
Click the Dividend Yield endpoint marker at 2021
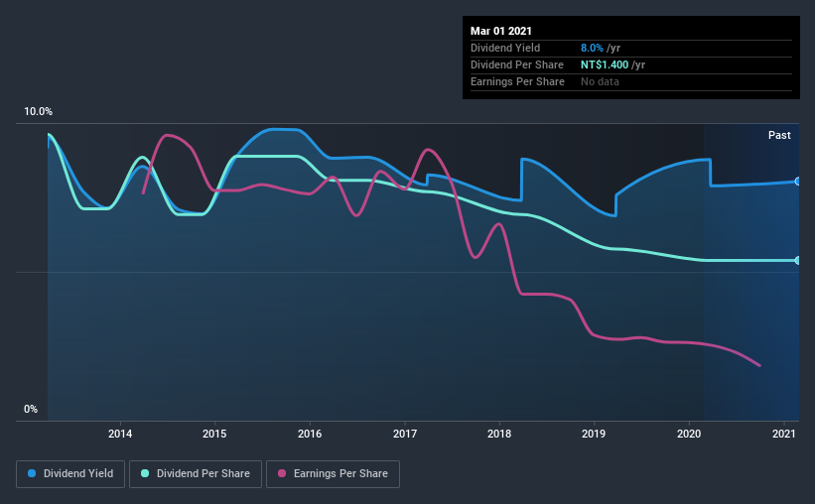click(x=797, y=182)
